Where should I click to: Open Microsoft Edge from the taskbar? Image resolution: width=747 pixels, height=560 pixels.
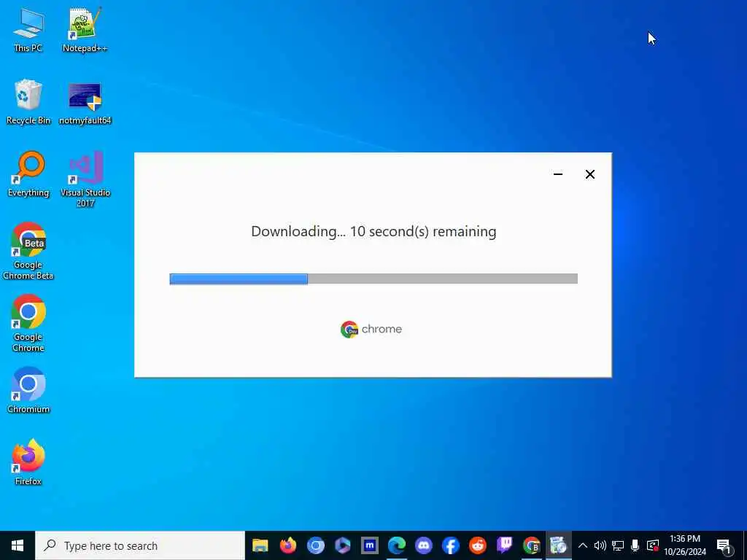point(396,545)
